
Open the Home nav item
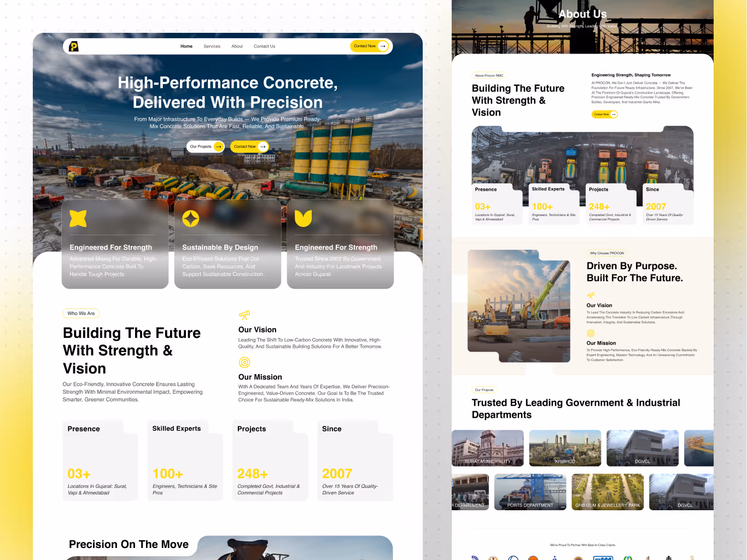coord(186,46)
